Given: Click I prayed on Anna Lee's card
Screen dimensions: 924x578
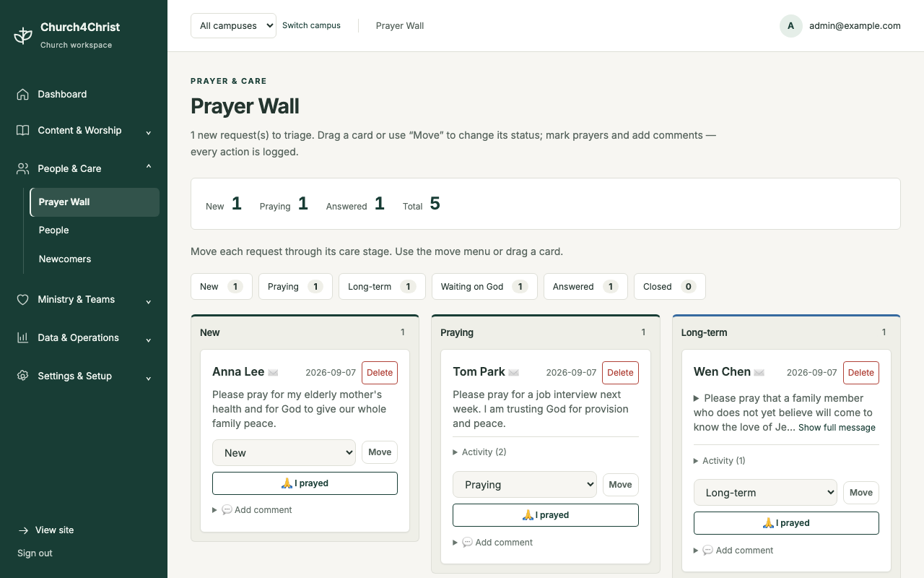Looking at the screenshot, I should [x=305, y=483].
